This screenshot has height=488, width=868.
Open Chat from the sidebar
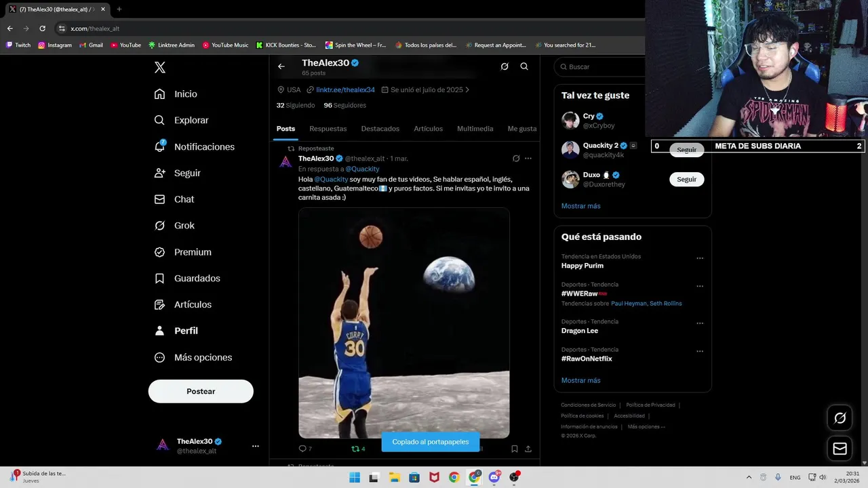coord(174,199)
